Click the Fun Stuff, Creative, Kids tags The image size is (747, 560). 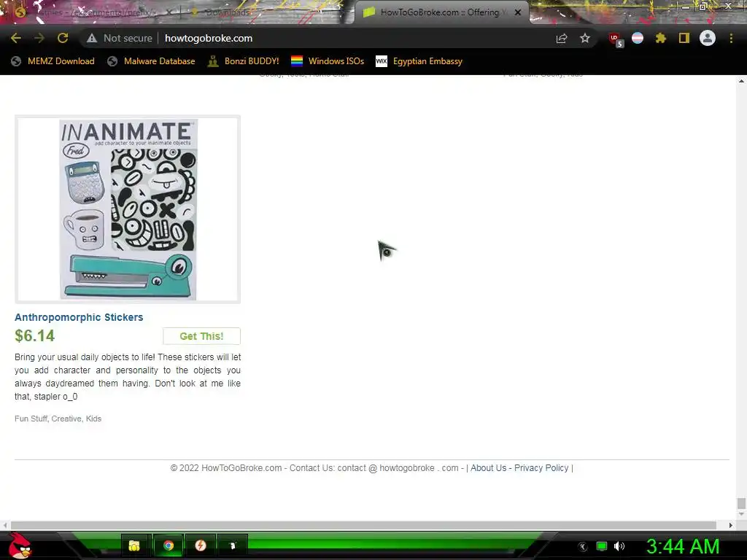coord(58,419)
